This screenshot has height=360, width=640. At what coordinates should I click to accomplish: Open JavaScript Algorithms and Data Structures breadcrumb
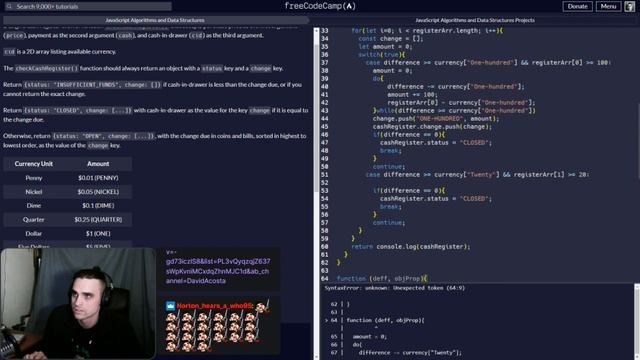coord(155,20)
